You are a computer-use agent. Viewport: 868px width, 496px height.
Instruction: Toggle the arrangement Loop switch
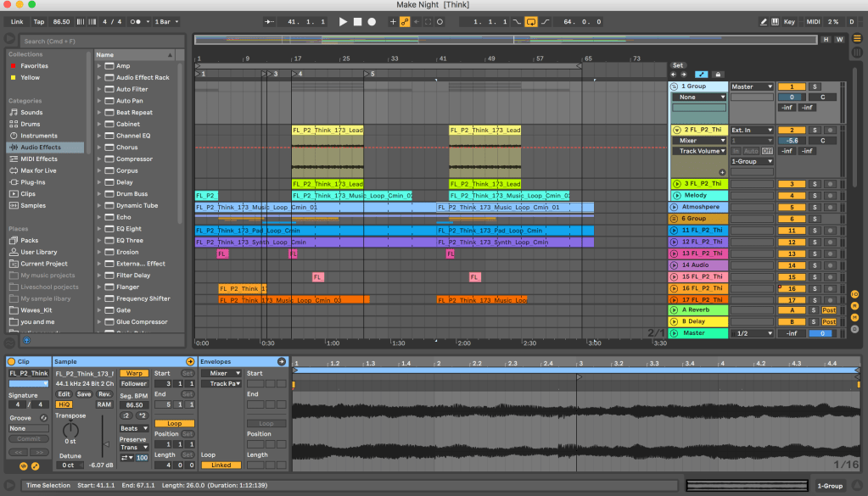(532, 21)
